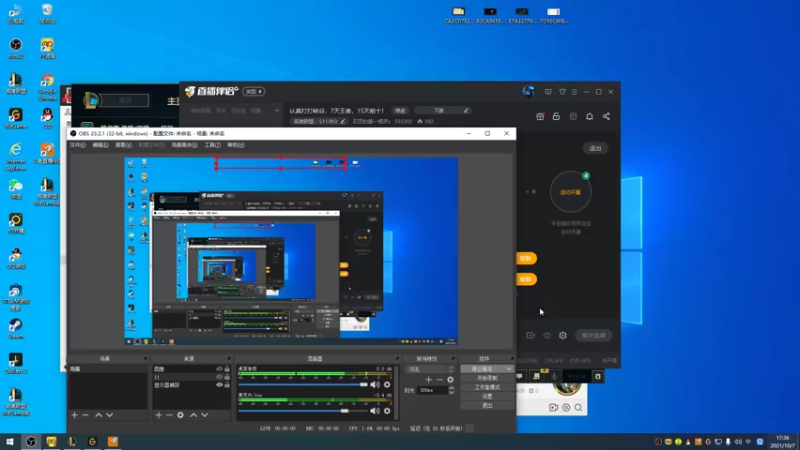Open the 文件 menu in OBS
This screenshot has width=800, height=450.
[x=78, y=145]
